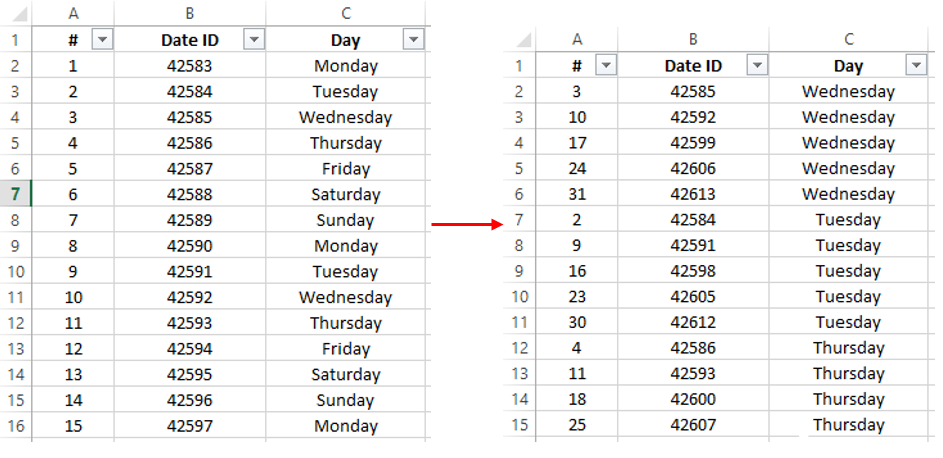Image resolution: width=943 pixels, height=458 pixels.
Task: Click cell containing 42588 in left table
Action: click(189, 194)
